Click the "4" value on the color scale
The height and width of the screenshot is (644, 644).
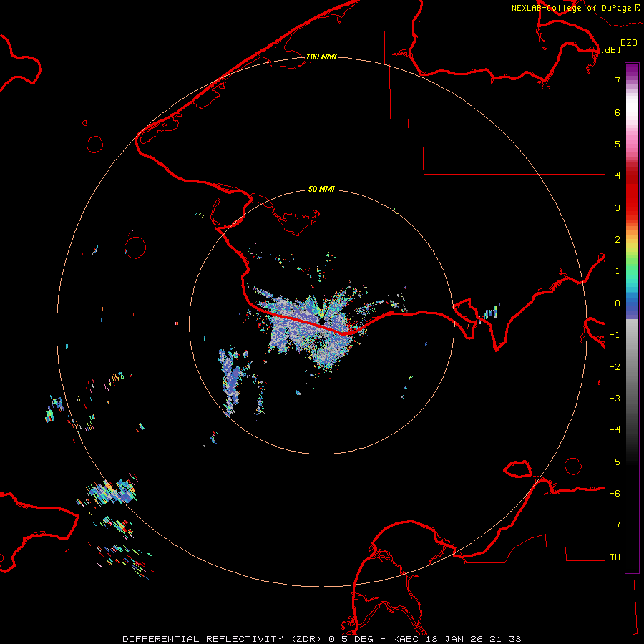[x=618, y=176]
